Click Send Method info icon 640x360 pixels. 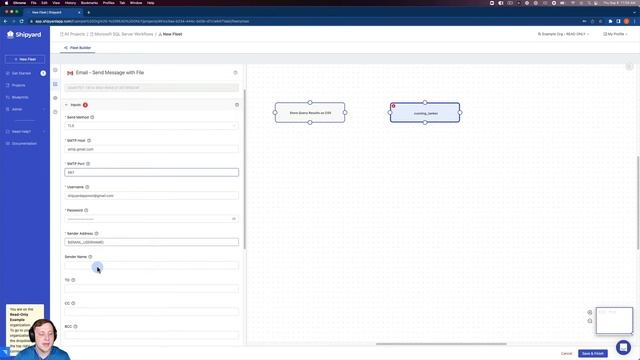coord(92,117)
